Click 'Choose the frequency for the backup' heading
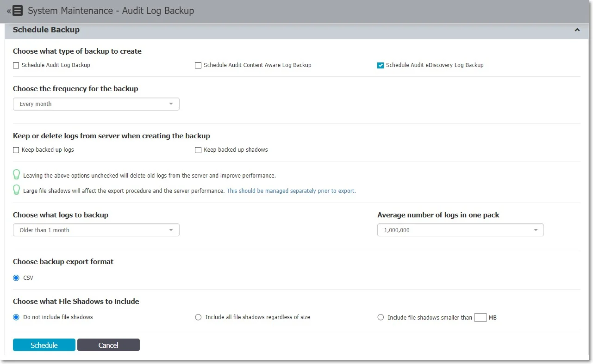Viewport: 593px width, 364px height. [x=75, y=88]
